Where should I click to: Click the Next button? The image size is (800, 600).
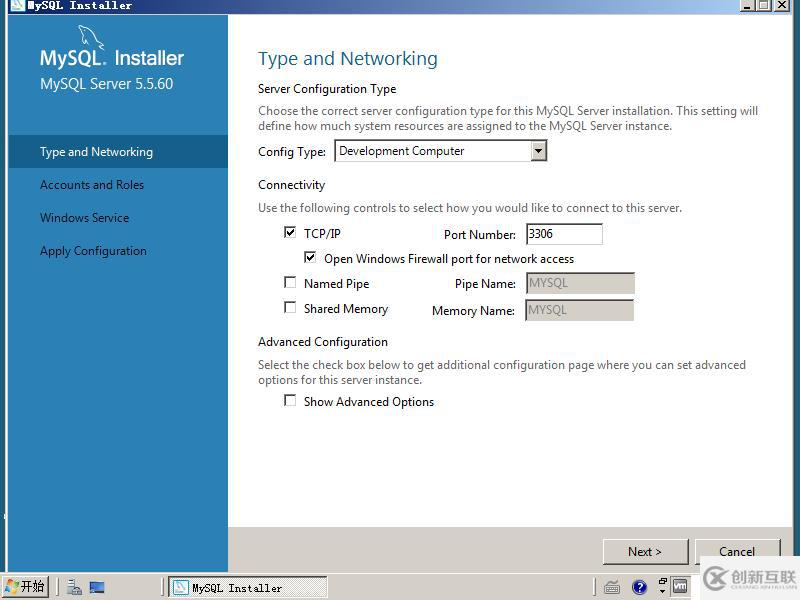[x=645, y=552]
